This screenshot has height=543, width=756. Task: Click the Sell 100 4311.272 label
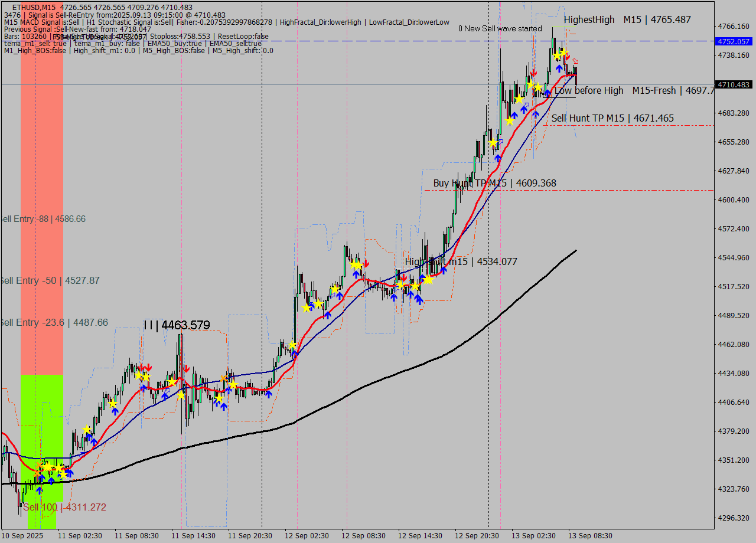point(65,507)
